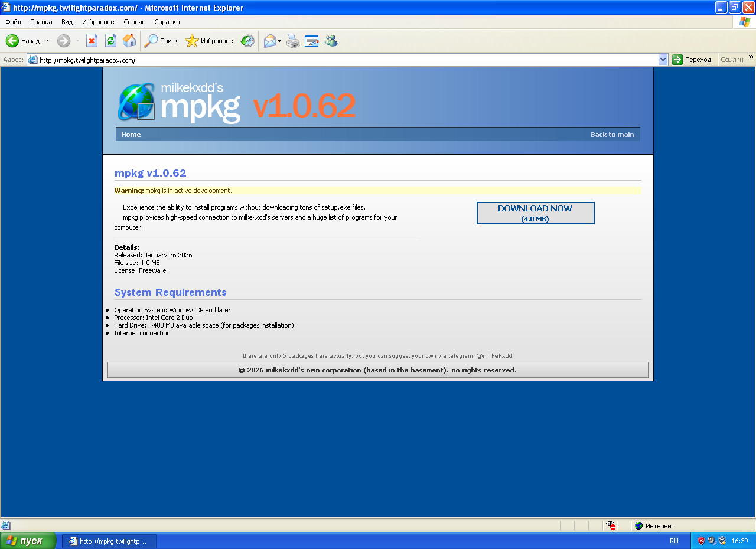756x549 pixels.
Task: Click the 'Hard Drive: ~400 MB' requirement line
Action: pyautogui.click(x=204, y=325)
